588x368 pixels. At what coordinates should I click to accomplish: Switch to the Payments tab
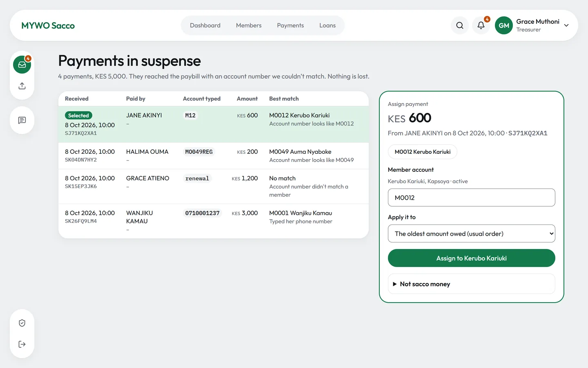[290, 25]
